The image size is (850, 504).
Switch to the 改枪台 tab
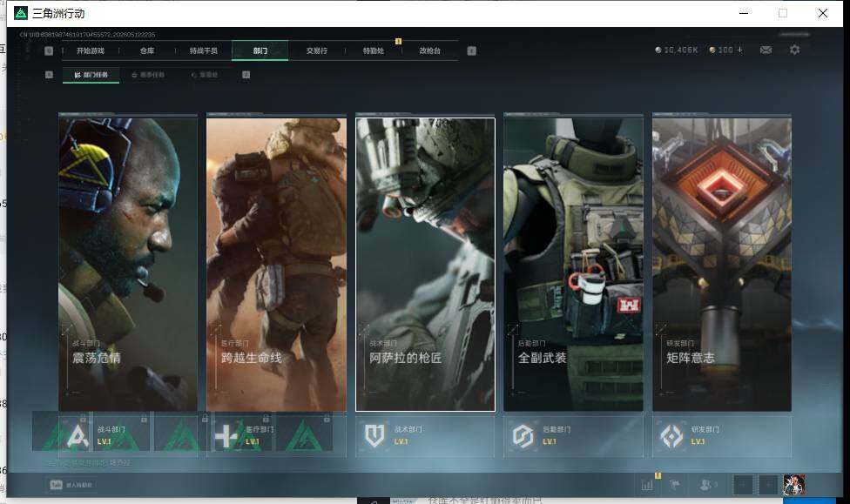[430, 50]
